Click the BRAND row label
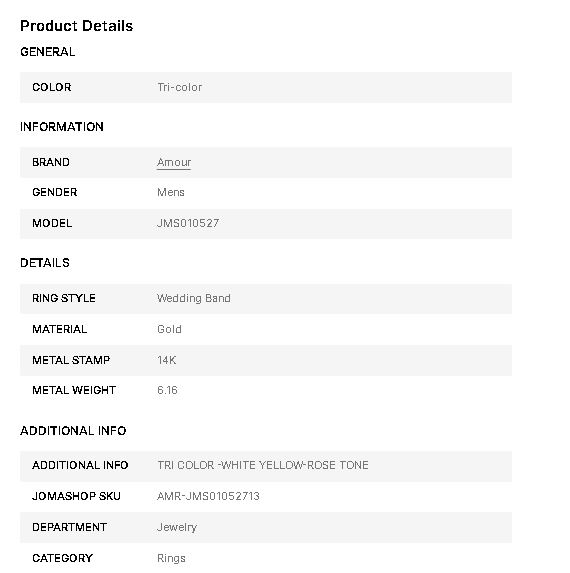 tap(51, 162)
